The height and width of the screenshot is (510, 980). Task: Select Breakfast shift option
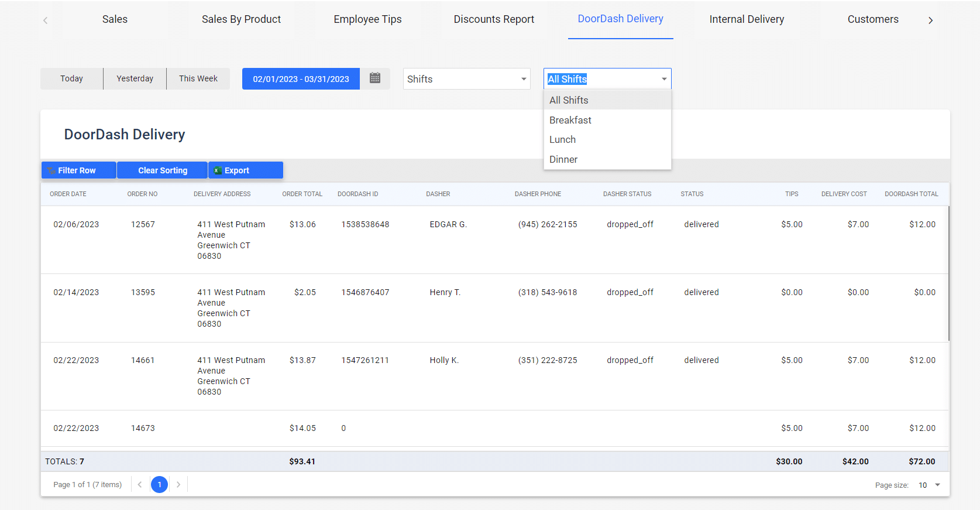coord(607,120)
